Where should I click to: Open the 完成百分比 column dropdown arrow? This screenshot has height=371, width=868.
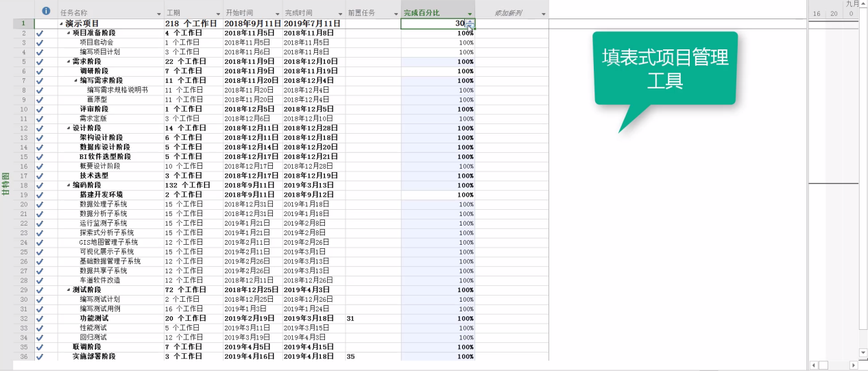[470, 14]
